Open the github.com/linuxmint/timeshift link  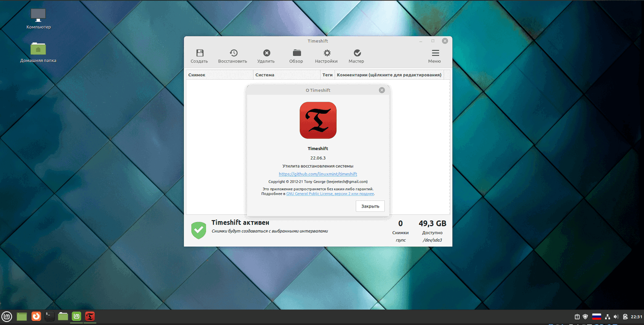click(318, 174)
